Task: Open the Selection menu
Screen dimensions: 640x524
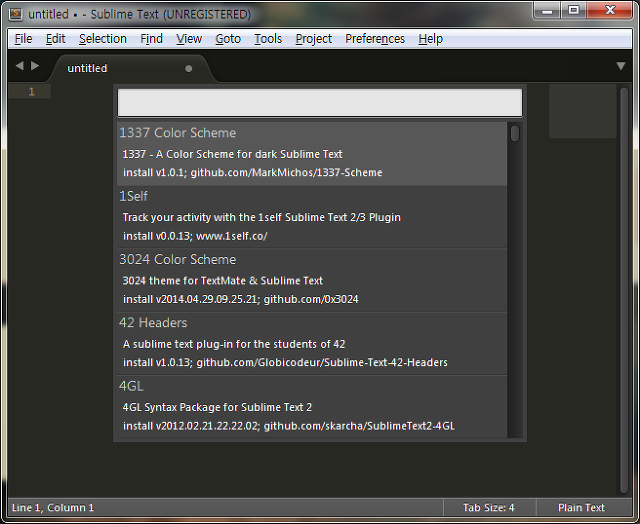Action: point(103,39)
